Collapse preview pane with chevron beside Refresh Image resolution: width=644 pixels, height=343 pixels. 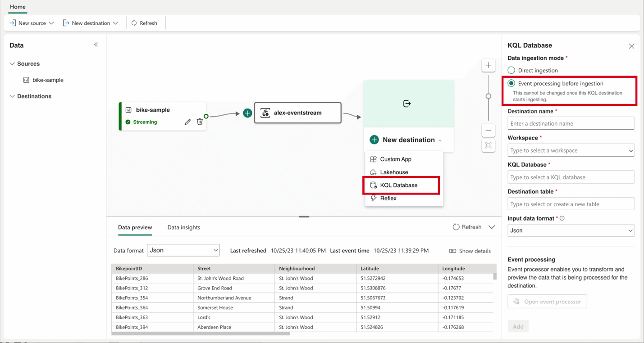tap(492, 227)
